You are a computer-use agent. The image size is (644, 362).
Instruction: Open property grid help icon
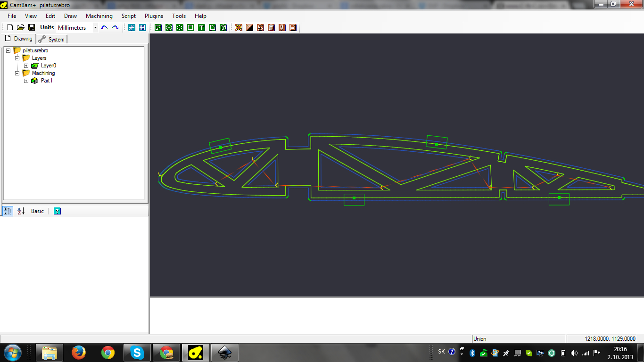click(x=57, y=211)
